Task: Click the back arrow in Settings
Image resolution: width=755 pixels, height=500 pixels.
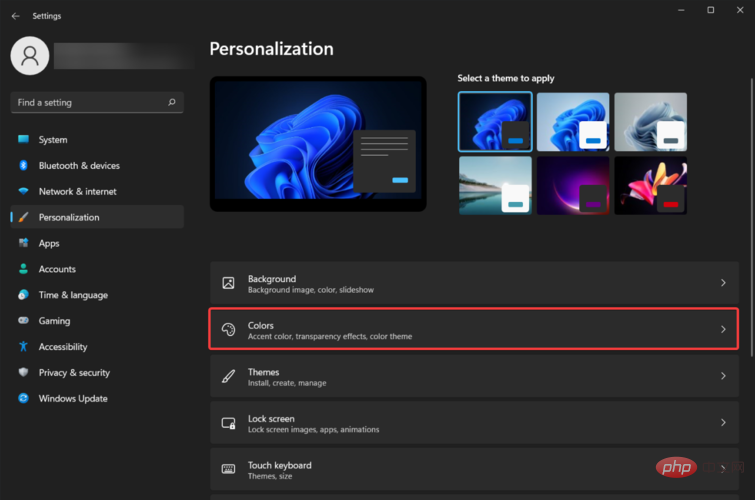Action: [x=15, y=16]
